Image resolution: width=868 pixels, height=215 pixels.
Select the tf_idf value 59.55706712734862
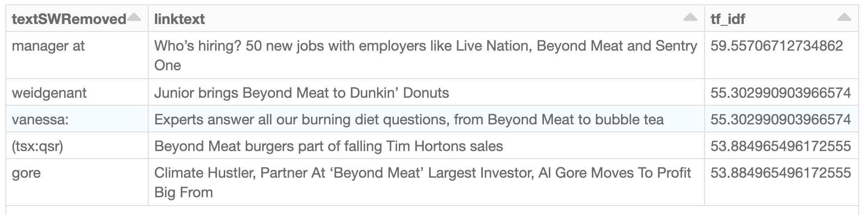[x=776, y=46]
